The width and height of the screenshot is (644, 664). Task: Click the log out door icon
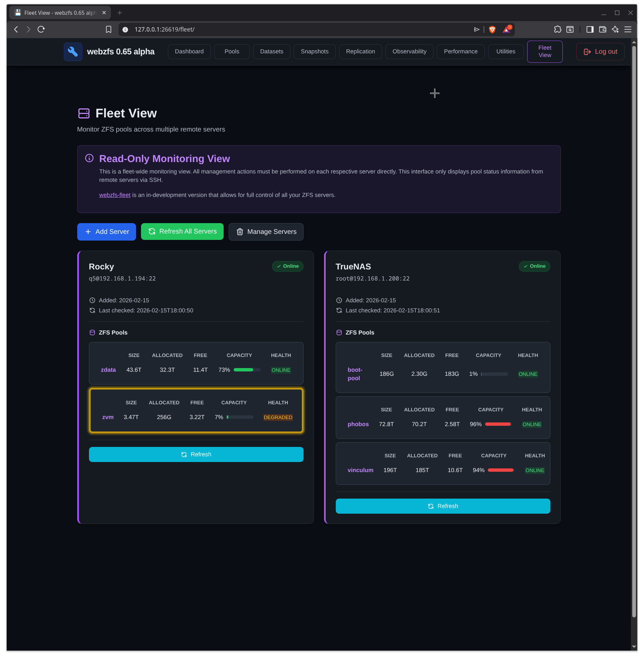click(x=587, y=51)
